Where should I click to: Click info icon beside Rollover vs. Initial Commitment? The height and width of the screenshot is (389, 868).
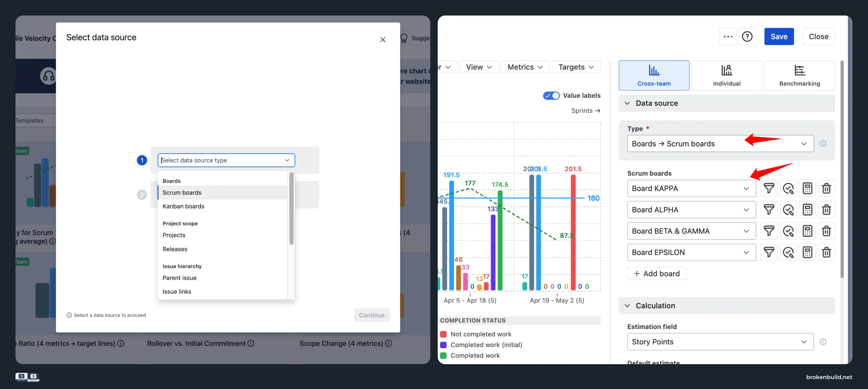coord(251,343)
